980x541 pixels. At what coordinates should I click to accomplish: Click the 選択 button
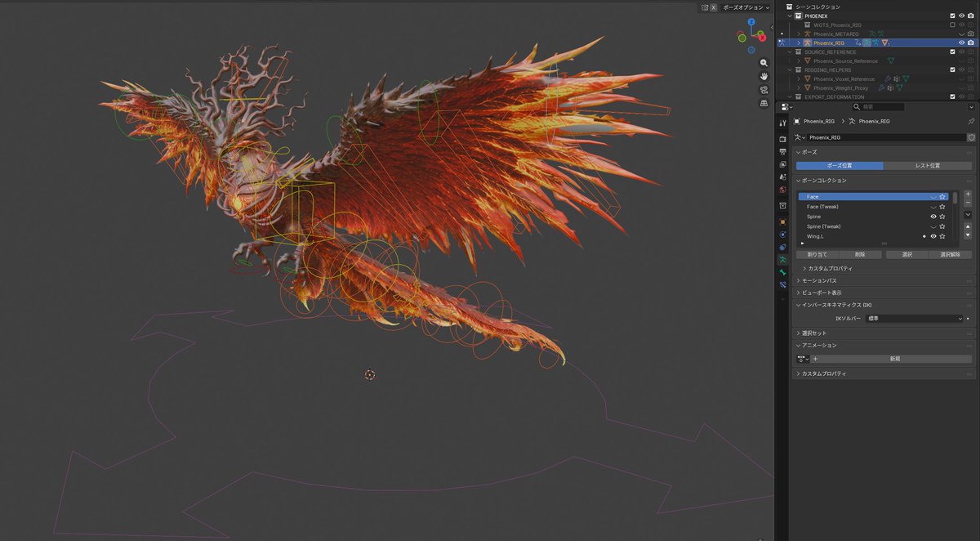[x=907, y=255]
